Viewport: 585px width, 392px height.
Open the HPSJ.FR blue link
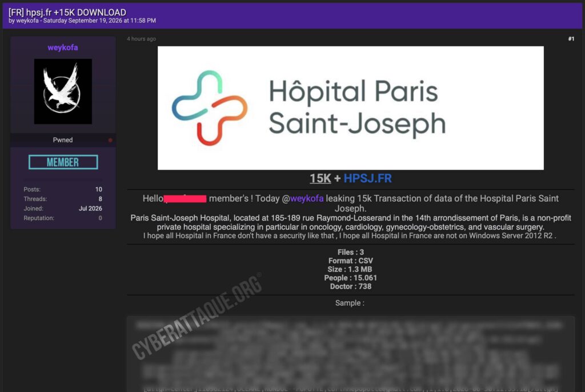[x=367, y=178]
